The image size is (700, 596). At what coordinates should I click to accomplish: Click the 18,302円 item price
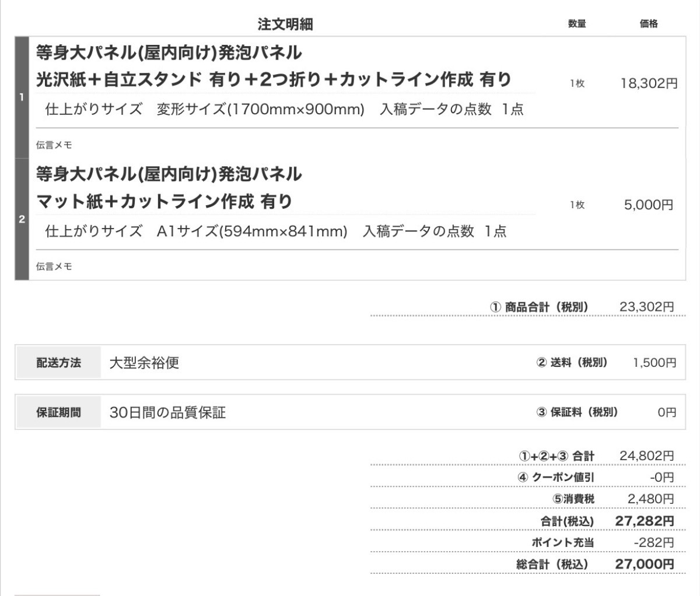pyautogui.click(x=649, y=83)
